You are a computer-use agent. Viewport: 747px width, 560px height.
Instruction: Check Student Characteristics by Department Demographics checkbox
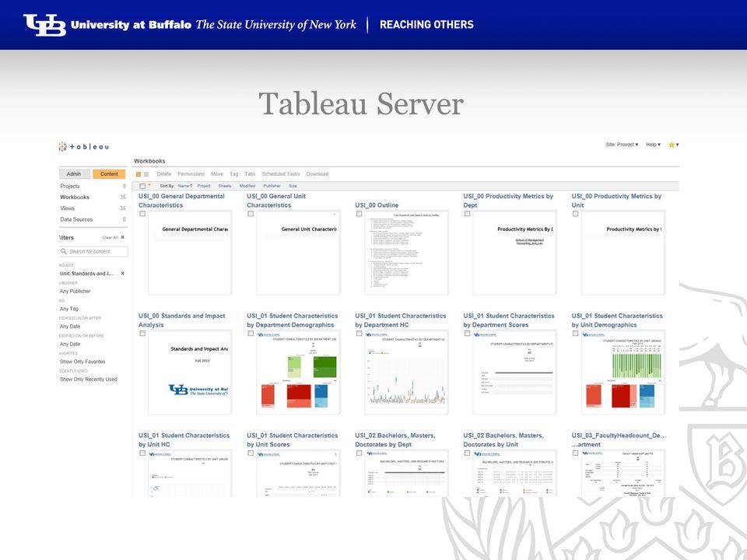click(x=250, y=334)
